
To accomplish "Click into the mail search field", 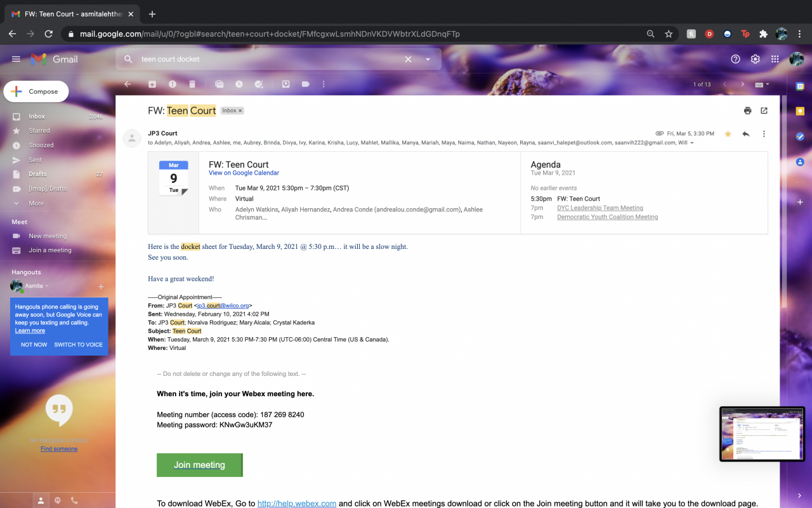I will click(266, 59).
